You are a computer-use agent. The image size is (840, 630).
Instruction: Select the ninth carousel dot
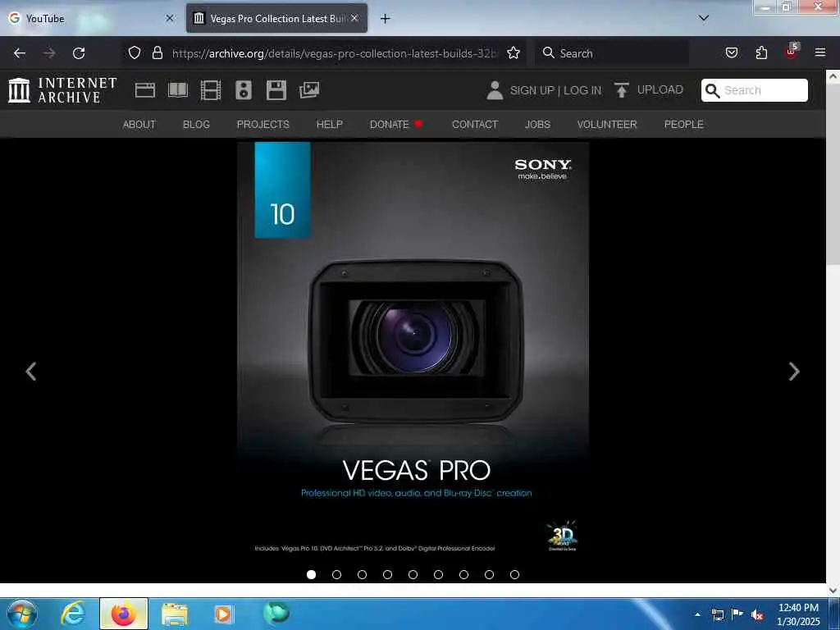515,574
